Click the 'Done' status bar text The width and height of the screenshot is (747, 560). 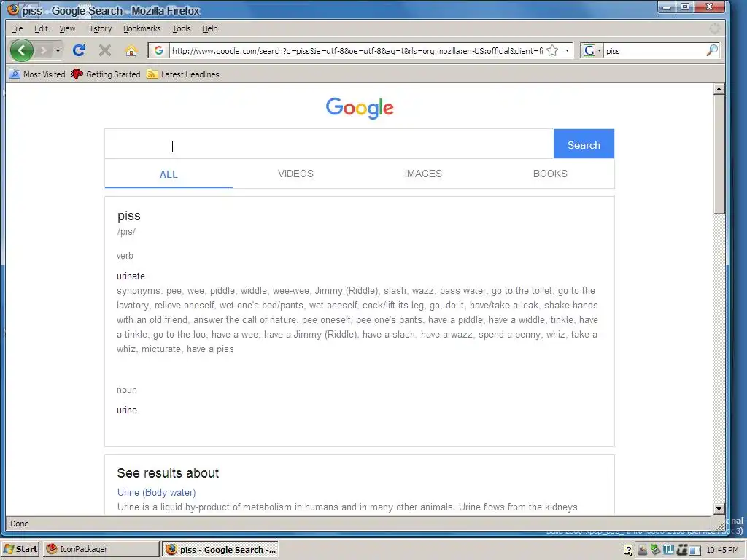point(20,524)
